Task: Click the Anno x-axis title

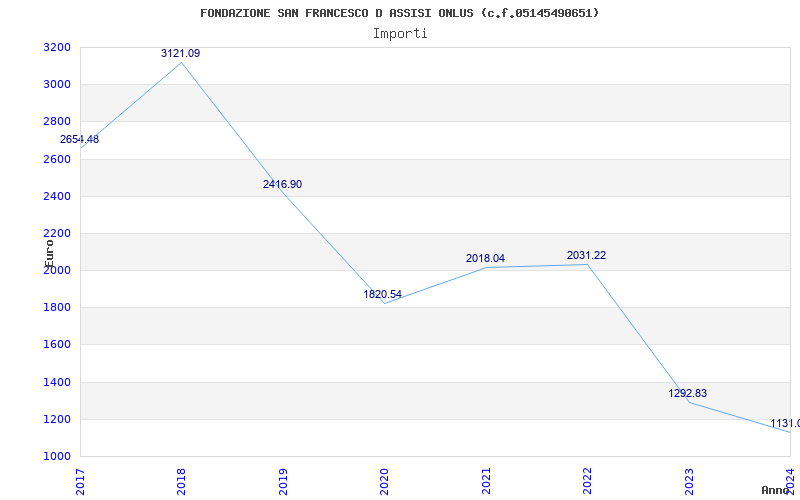Action: coord(774,490)
